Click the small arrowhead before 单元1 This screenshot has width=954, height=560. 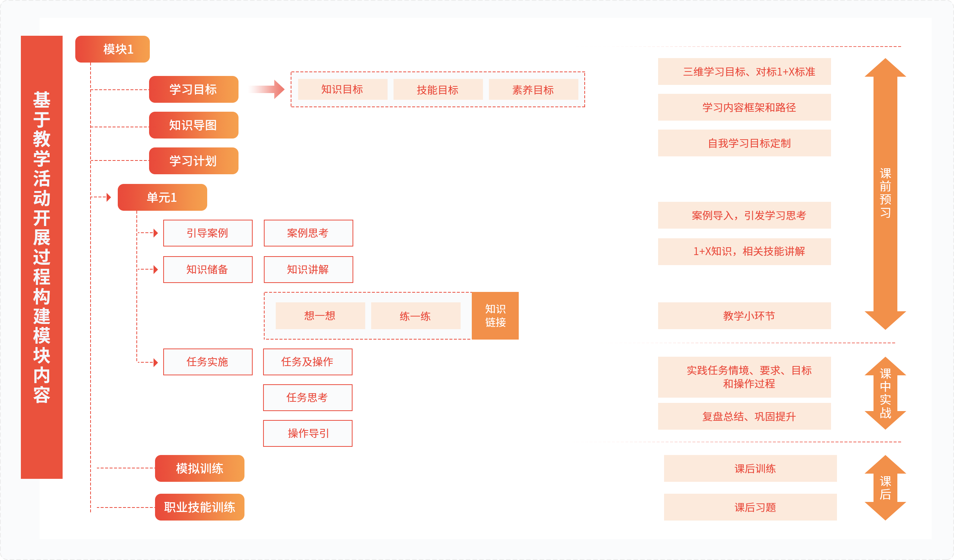coord(109,197)
